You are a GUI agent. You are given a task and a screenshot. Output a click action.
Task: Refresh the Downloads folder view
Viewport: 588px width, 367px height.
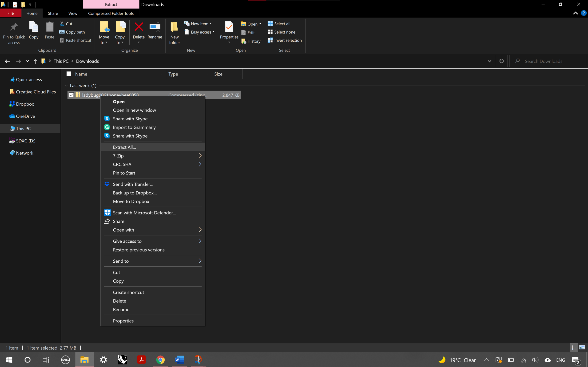502,61
